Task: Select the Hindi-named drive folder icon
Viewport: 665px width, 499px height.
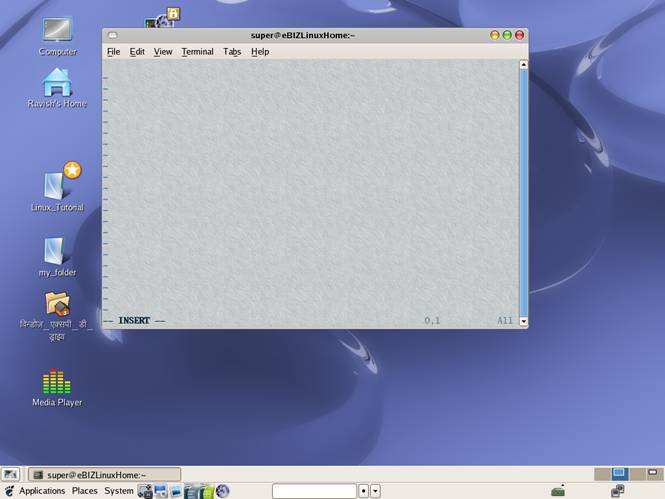Action: coord(57,304)
